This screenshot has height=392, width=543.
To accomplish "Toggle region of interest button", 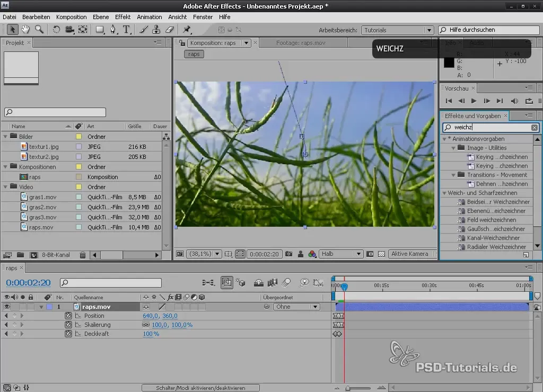I will tap(370, 254).
